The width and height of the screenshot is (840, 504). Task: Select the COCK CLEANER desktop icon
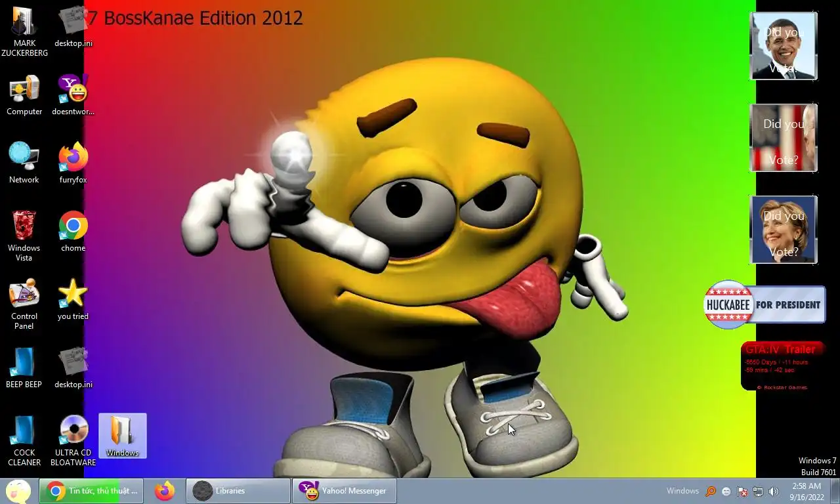(x=24, y=441)
